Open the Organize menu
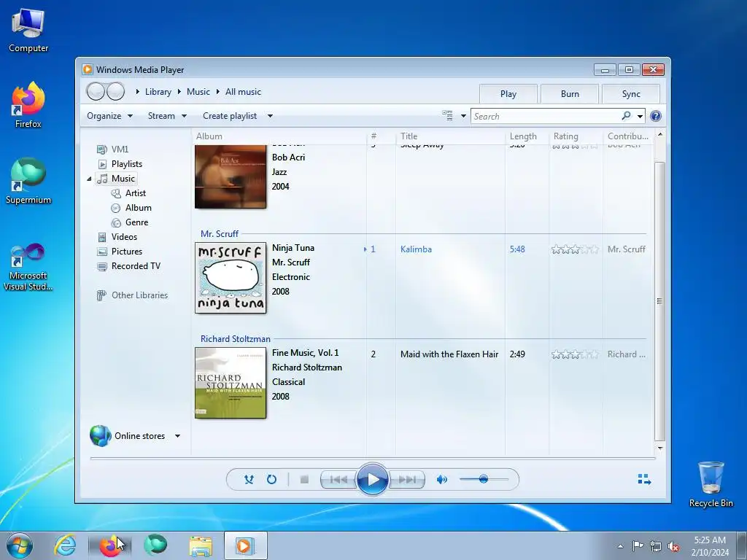This screenshot has width=747, height=560. tap(109, 116)
